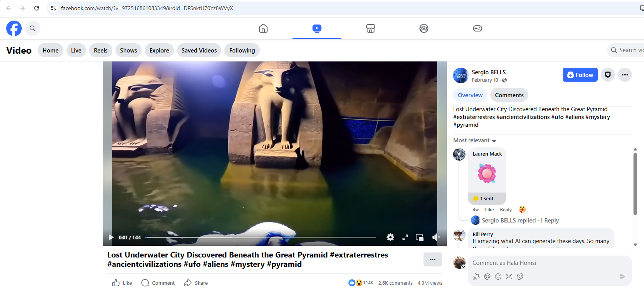Open the three-dot menu beside Follow
This screenshot has width=644, height=289.
click(625, 75)
